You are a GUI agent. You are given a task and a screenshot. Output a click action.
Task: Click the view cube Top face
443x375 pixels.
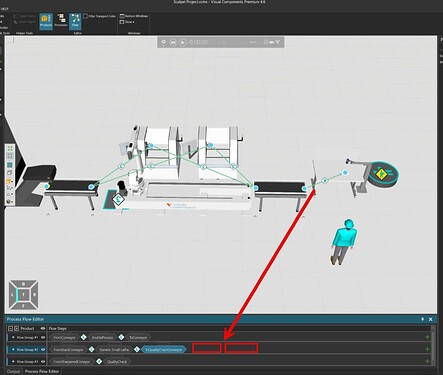(x=23, y=295)
